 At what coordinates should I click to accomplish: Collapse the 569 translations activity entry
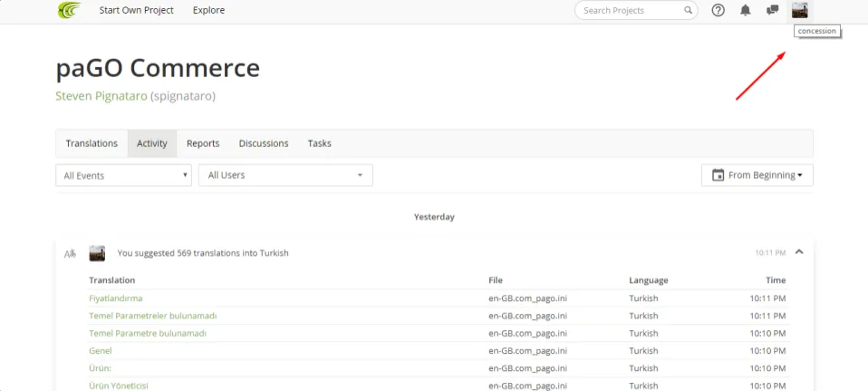799,252
